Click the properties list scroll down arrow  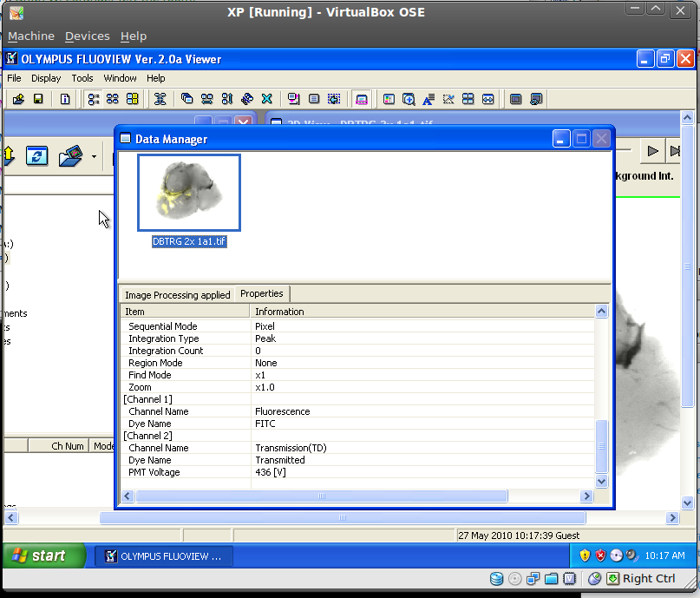601,481
